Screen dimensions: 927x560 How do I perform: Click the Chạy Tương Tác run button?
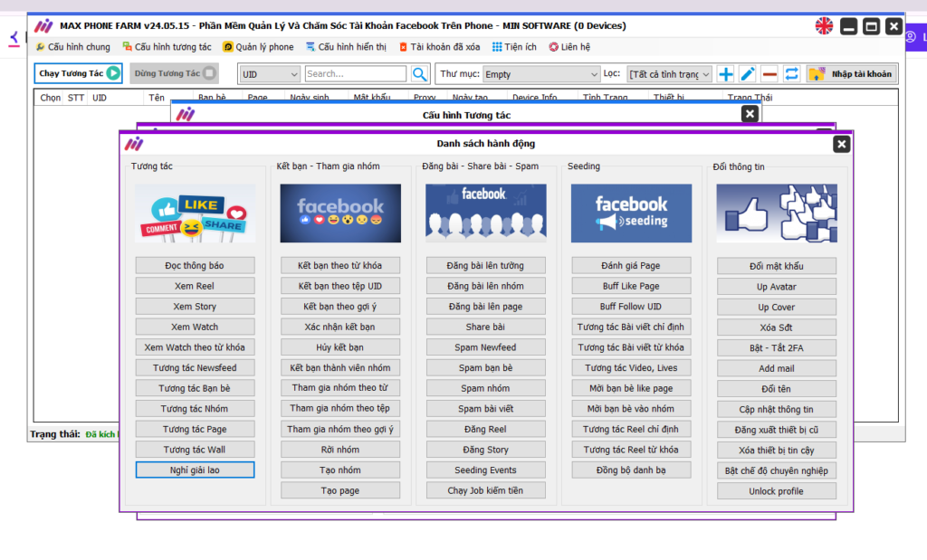coord(79,73)
